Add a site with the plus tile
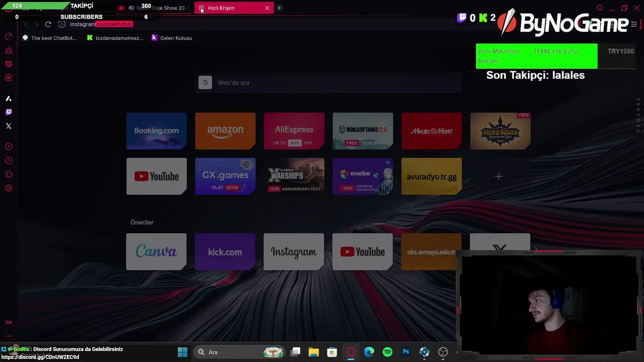Viewport: 644px width, 362px height. (499, 176)
